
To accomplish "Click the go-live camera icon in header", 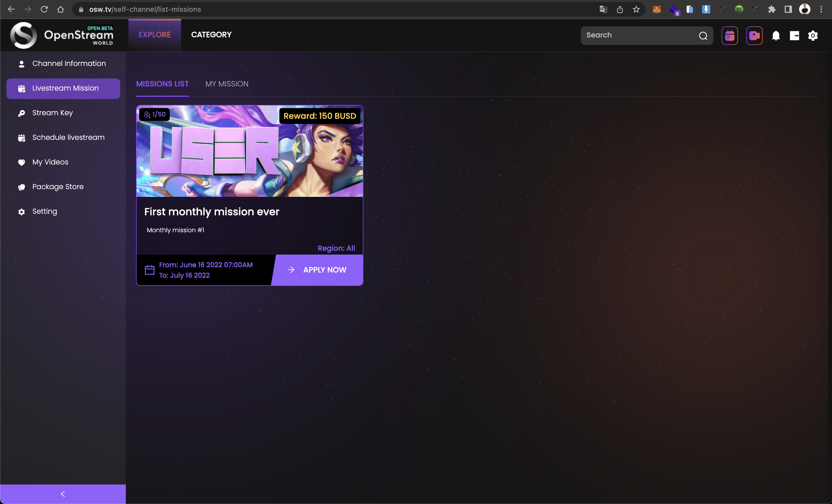I will point(754,35).
